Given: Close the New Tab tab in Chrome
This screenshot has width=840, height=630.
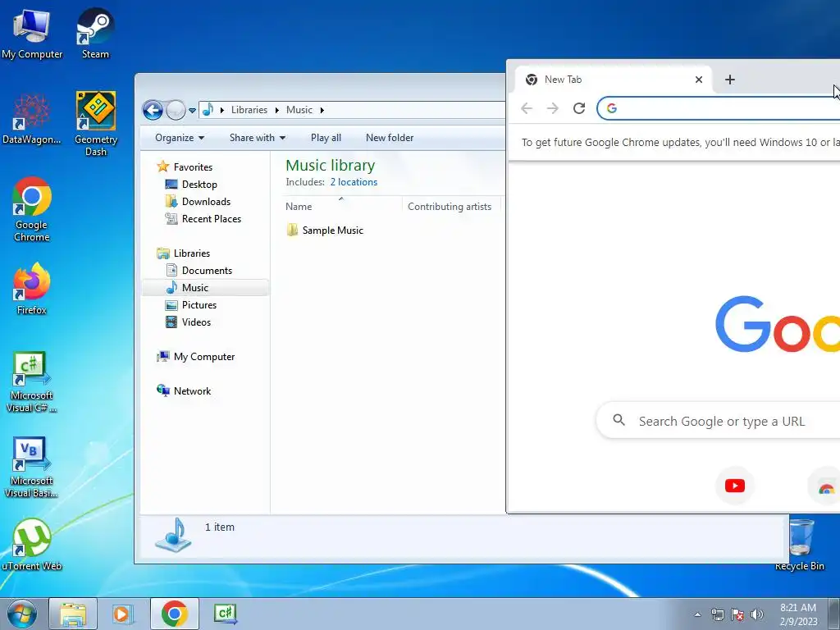Looking at the screenshot, I should pos(699,80).
